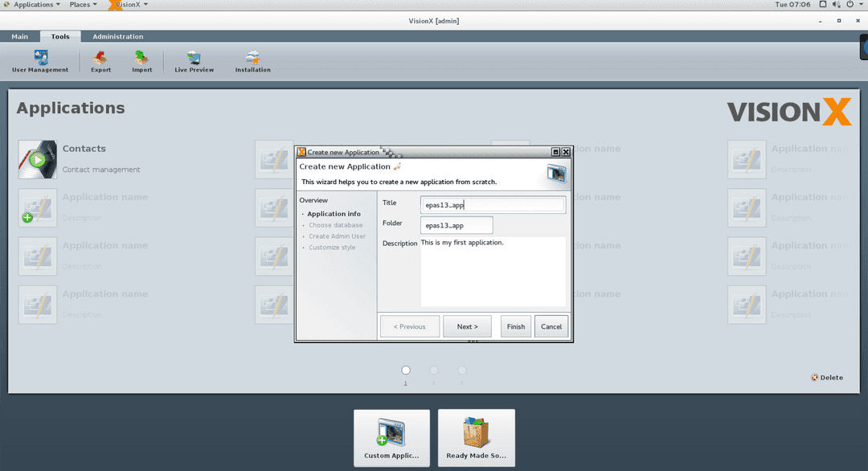
Task: Switch to the Administration tab
Action: coord(117,35)
